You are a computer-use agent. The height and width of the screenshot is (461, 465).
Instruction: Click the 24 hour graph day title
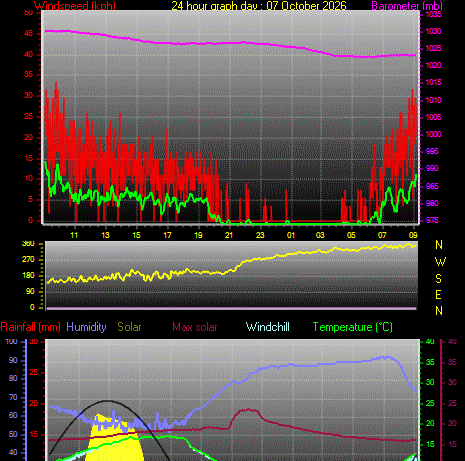259,5
